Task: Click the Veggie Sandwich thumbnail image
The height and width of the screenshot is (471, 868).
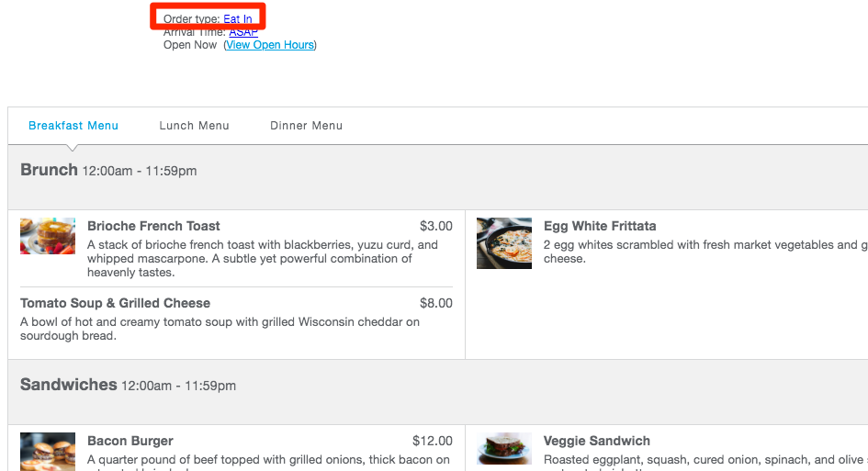Action: [x=504, y=450]
